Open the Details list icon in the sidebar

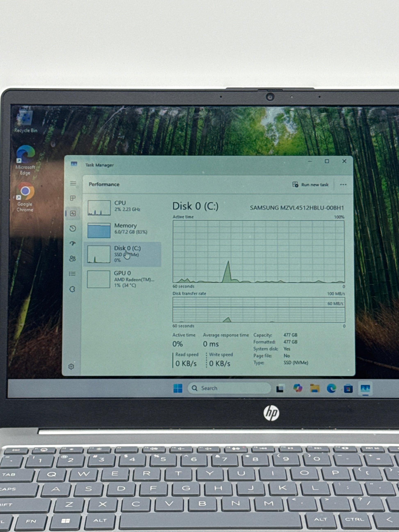pyautogui.click(x=72, y=274)
